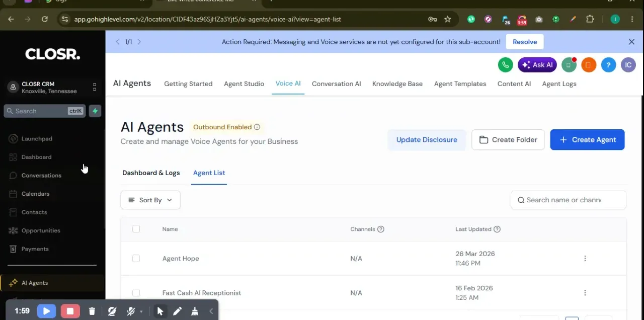Viewport: 644px width, 320px height.
Task: Open Calendars in the sidebar
Action: pyautogui.click(x=35, y=194)
